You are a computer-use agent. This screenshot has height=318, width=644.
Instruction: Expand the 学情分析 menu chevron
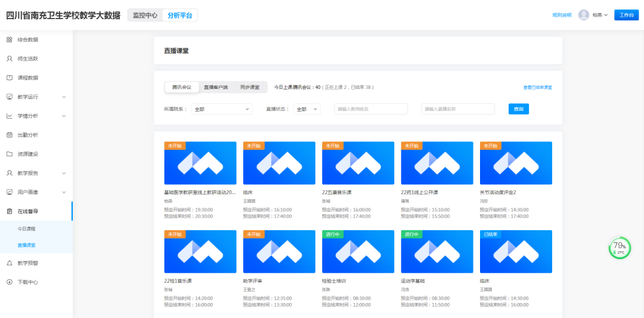[64, 116]
